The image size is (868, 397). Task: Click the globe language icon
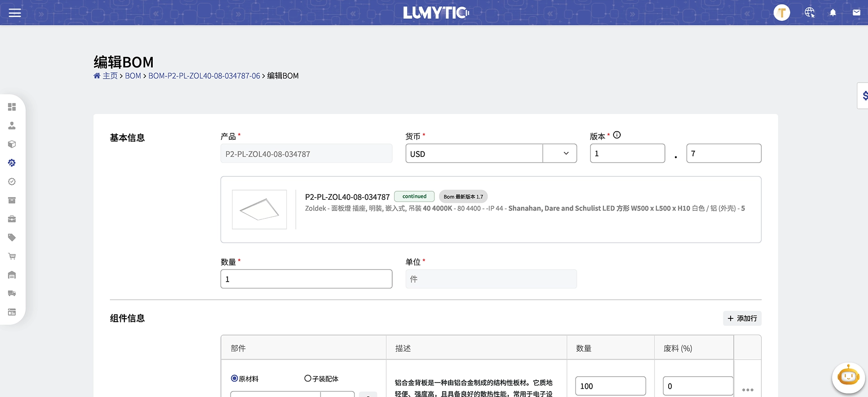[x=809, y=13]
